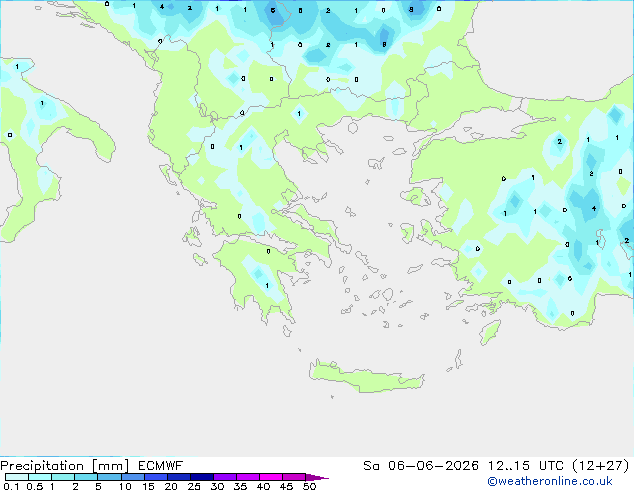
Task: Click the island of Rhodes on the map
Action: [x=489, y=332]
